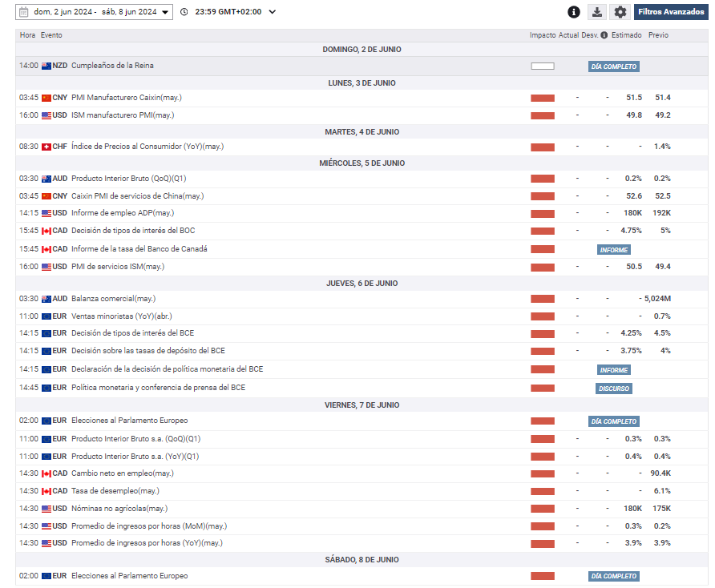The width and height of the screenshot is (715, 588).
Task: Open settings with the gear icon
Action: click(620, 12)
